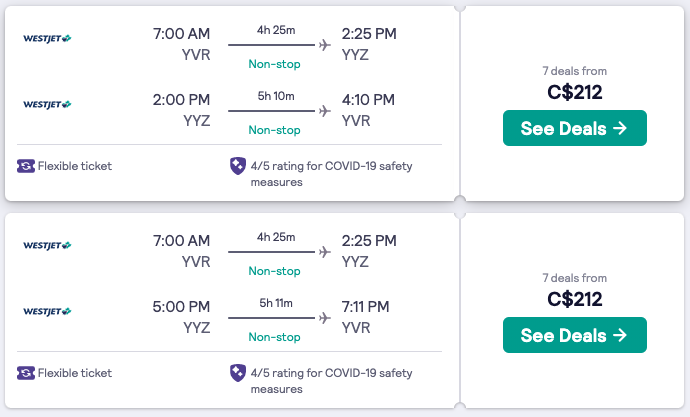The width and height of the screenshot is (690, 417).
Task: Click See Deals for the 5:00 PM return itinerary
Action: tap(575, 335)
